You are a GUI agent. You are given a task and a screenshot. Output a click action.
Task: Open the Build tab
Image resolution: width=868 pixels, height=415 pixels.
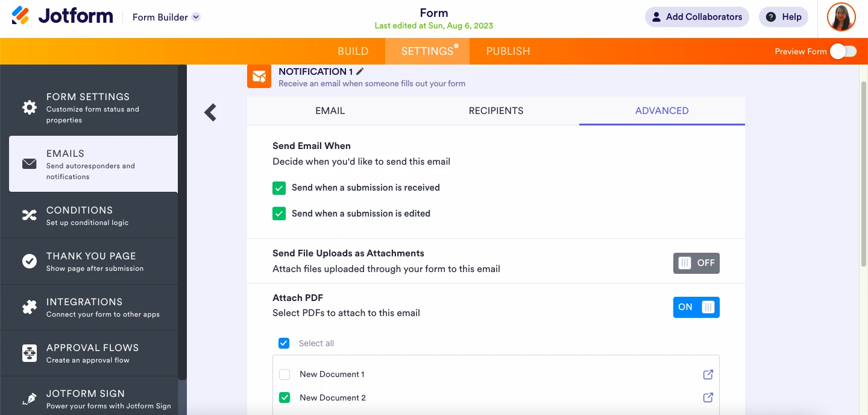(x=353, y=51)
